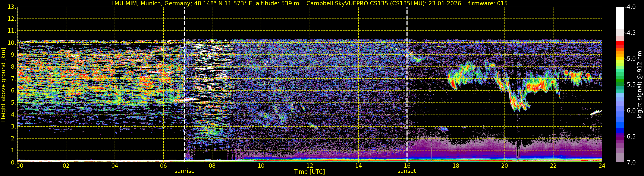Click the dashed white sunset marker line
The height and width of the screenshot is (176, 644).
pos(407,85)
